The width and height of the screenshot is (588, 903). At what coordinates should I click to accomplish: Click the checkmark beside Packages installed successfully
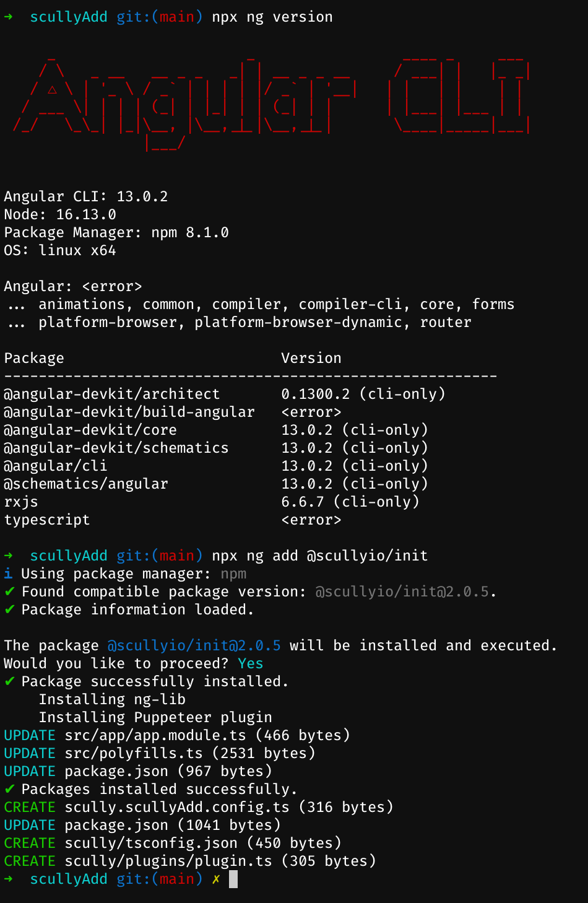[x=9, y=789]
